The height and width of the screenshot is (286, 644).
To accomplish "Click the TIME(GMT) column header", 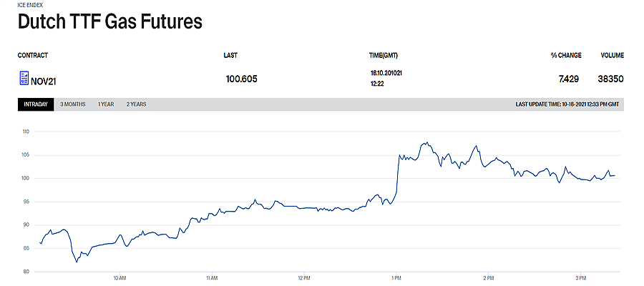I will coord(384,55).
